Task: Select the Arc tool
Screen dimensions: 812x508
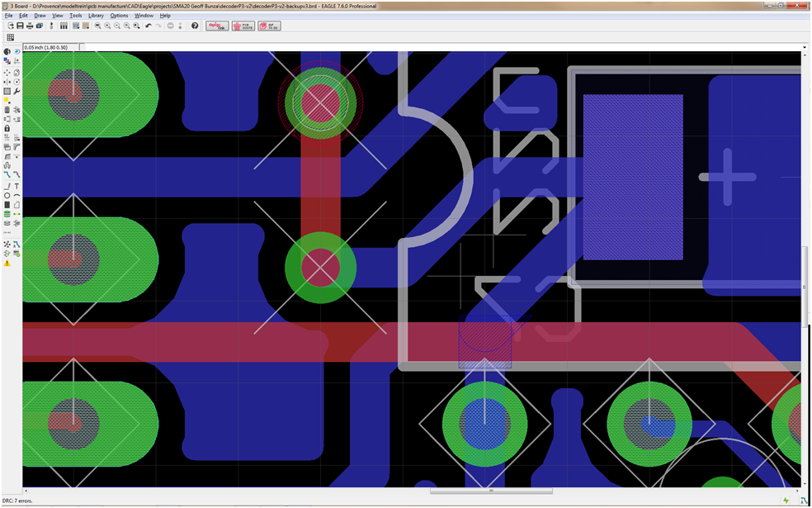Action: point(17,196)
